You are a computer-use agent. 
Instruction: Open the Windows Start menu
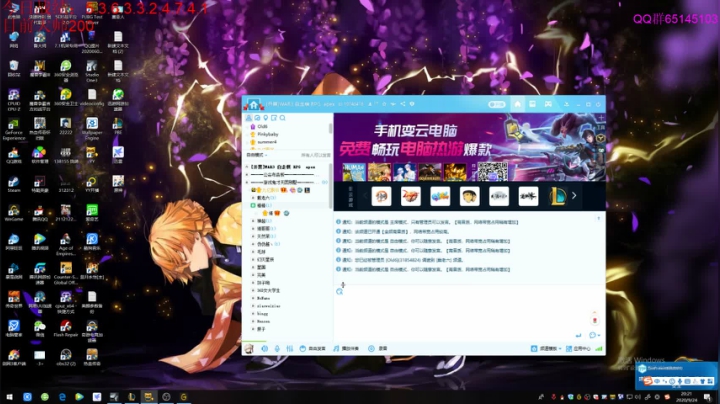(9, 397)
